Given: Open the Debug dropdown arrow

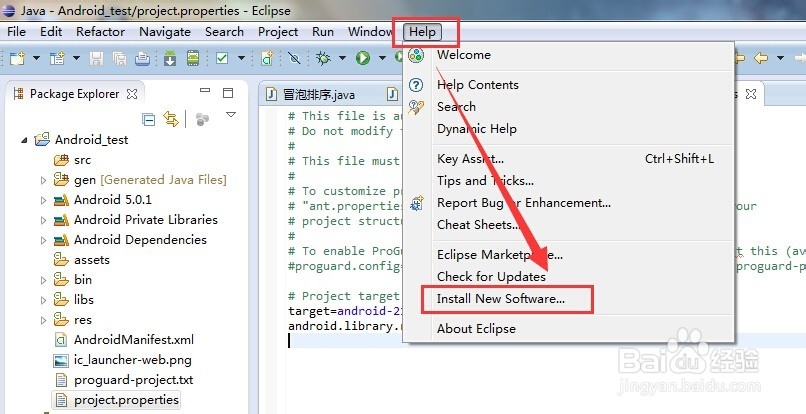Looking at the screenshot, I should (342, 58).
